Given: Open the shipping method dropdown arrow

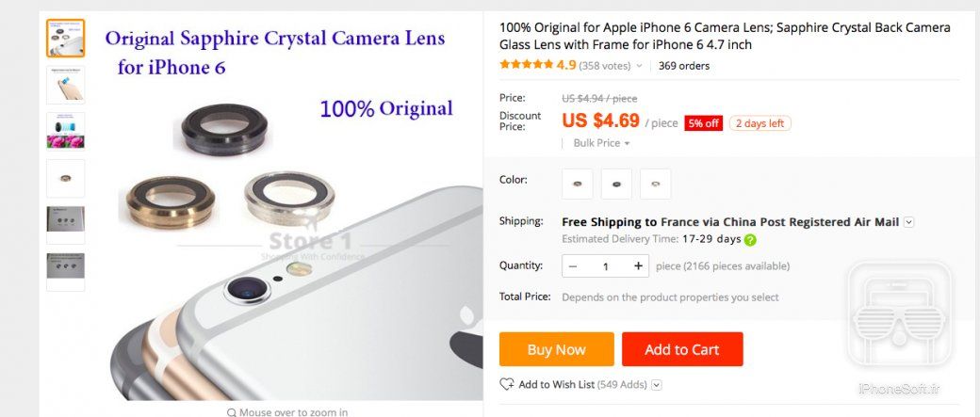Looking at the screenshot, I should click(x=908, y=222).
